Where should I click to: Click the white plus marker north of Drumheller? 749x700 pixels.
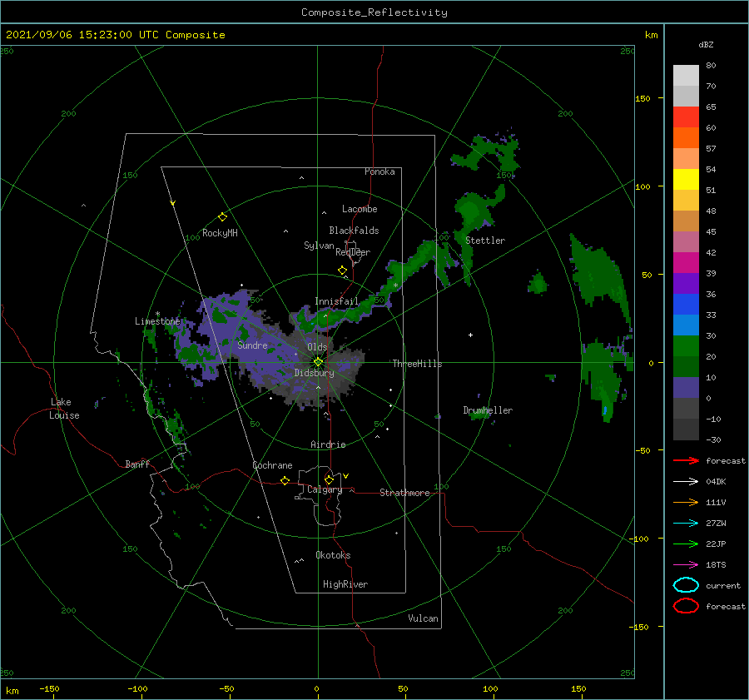point(470,335)
